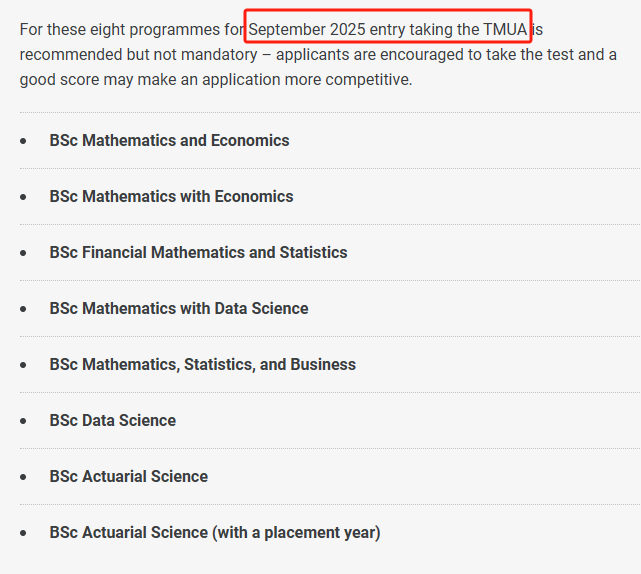Click the word "TMUA" in the paragraph
The height and width of the screenshot is (574, 641).
505,29
